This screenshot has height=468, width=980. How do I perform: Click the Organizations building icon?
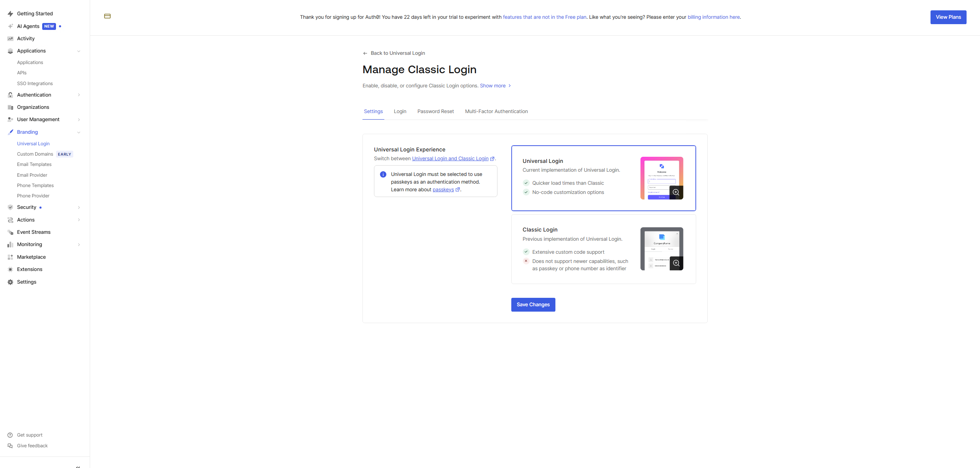coord(10,107)
